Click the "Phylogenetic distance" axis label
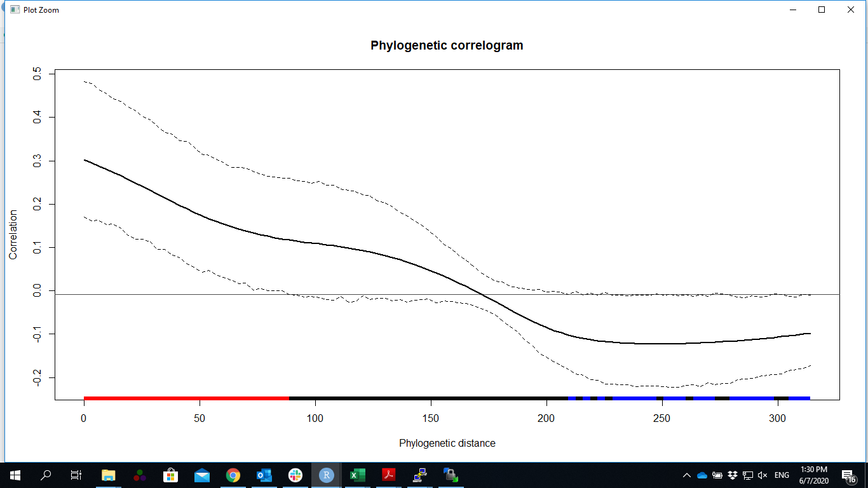 click(x=447, y=443)
